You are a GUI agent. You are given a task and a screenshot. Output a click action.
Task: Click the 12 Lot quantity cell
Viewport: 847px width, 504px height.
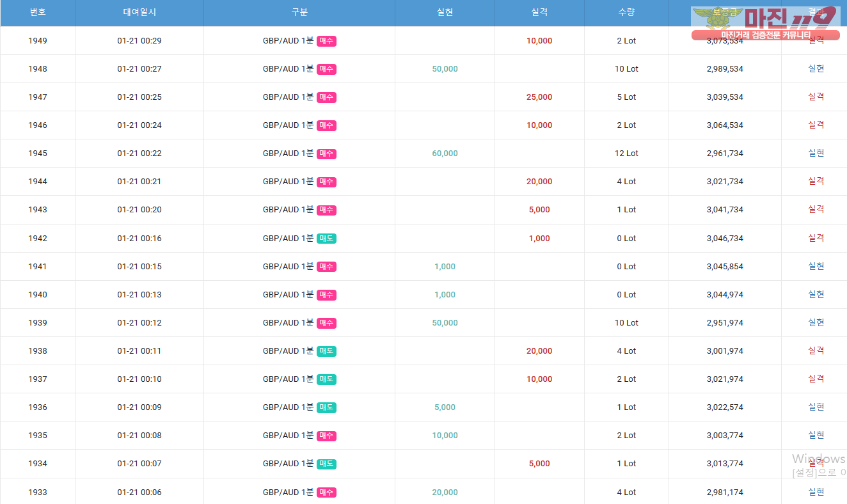626,154
